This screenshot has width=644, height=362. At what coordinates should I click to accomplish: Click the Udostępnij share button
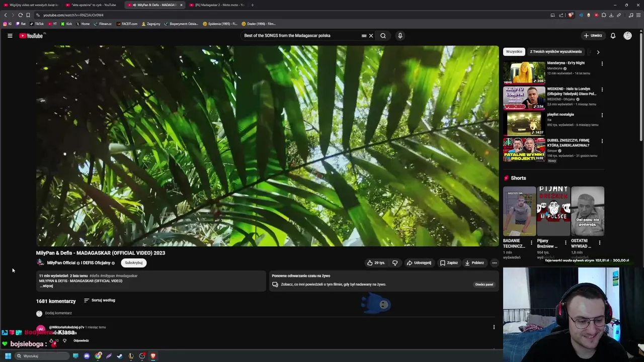point(419,262)
